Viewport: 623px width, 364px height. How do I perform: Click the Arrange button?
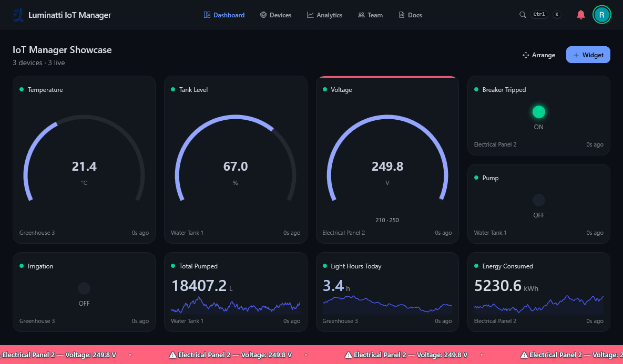[539, 55]
